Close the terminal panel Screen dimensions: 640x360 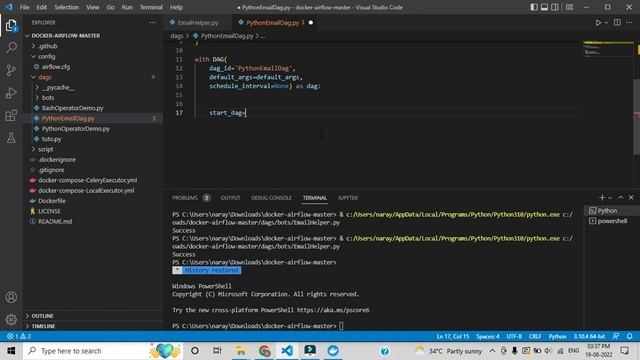631,198
